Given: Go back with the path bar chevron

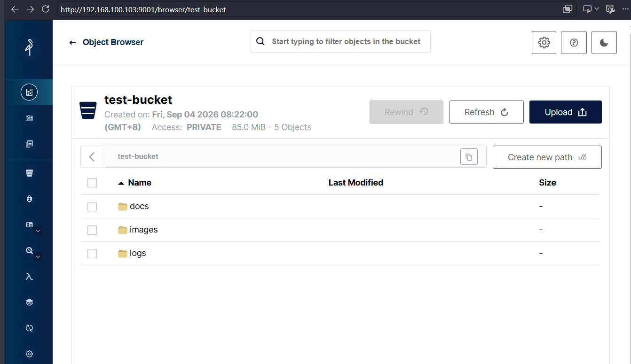Looking at the screenshot, I should coord(92,157).
